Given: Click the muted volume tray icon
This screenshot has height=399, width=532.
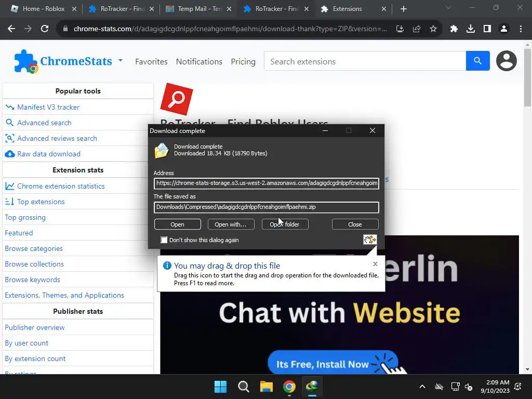Looking at the screenshot, I should coord(469,387).
